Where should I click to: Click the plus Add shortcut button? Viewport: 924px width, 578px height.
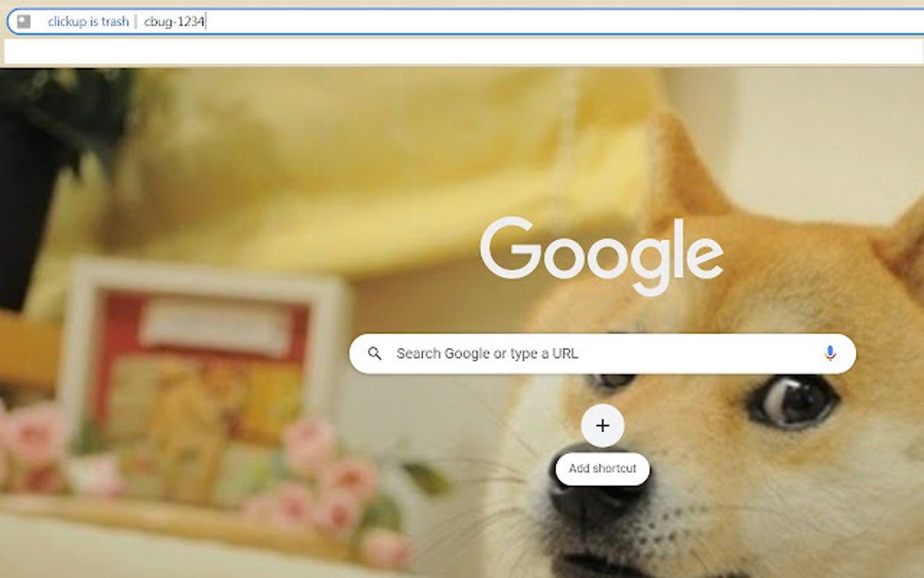click(x=602, y=426)
